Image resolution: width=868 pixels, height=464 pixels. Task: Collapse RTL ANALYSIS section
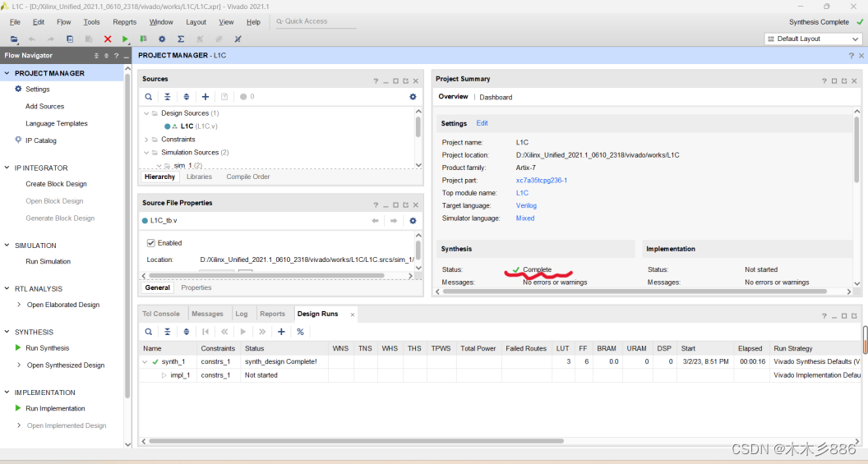7,289
